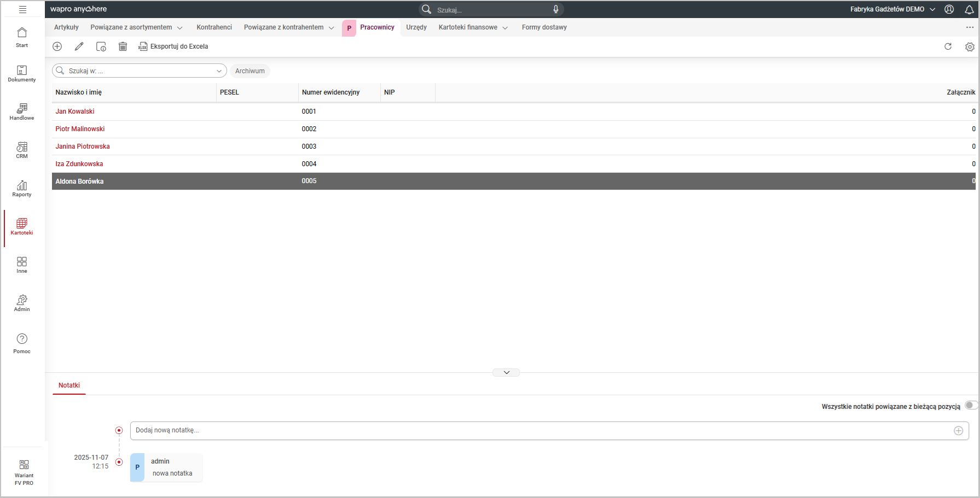Click the notifications bell icon
Viewport: 980px width, 498px height.
pos(969,9)
